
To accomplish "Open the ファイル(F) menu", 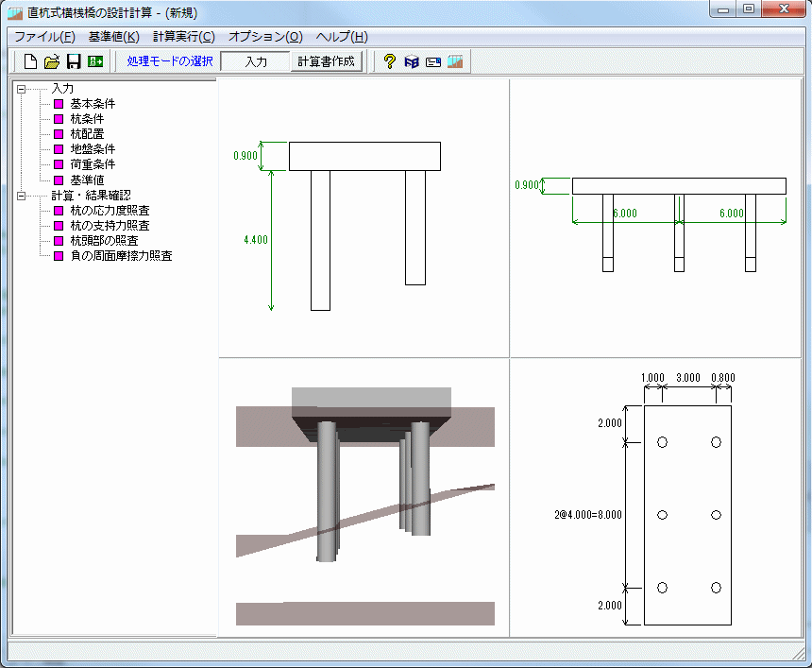I will (x=43, y=37).
